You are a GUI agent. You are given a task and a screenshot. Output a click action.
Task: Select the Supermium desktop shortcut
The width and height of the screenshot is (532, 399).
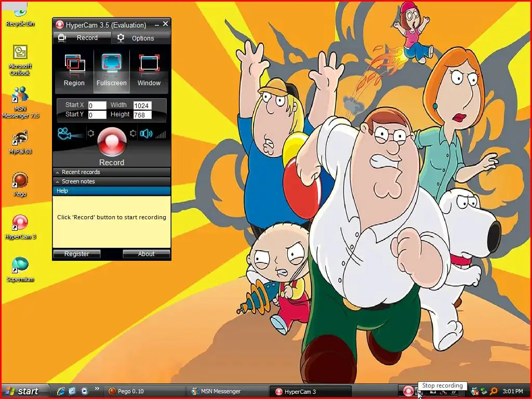20,270
